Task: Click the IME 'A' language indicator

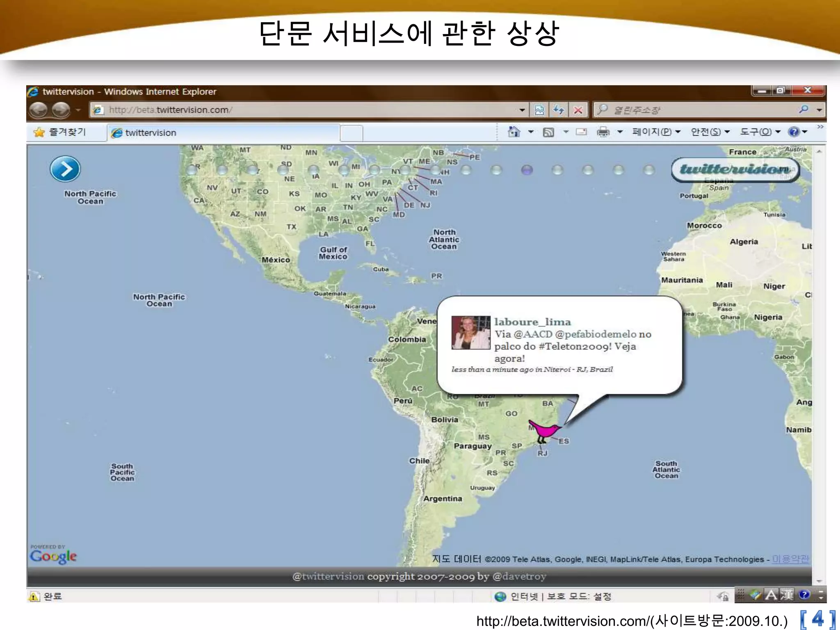Action: (x=772, y=595)
